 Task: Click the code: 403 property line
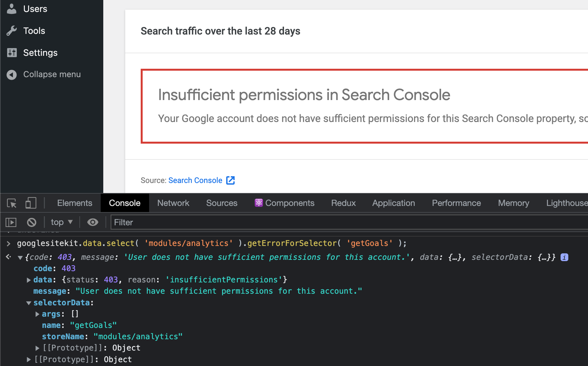(55, 269)
